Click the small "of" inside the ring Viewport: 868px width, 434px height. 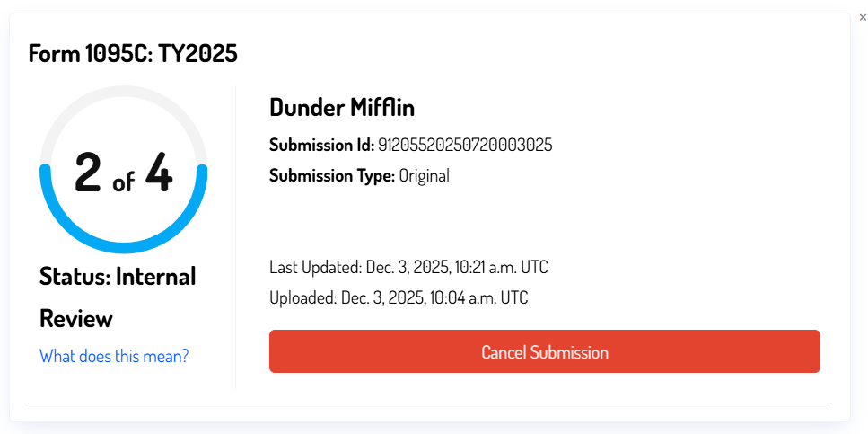pyautogui.click(x=124, y=182)
